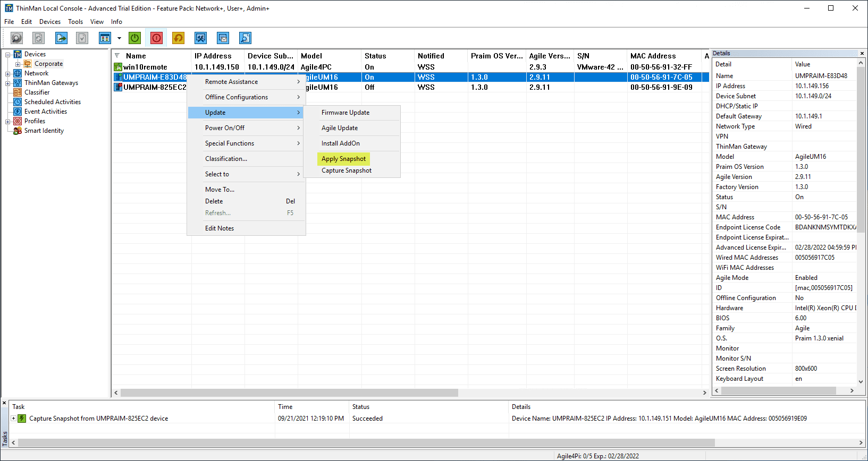Close the Details panel
This screenshot has width=868, height=461.
[x=862, y=53]
